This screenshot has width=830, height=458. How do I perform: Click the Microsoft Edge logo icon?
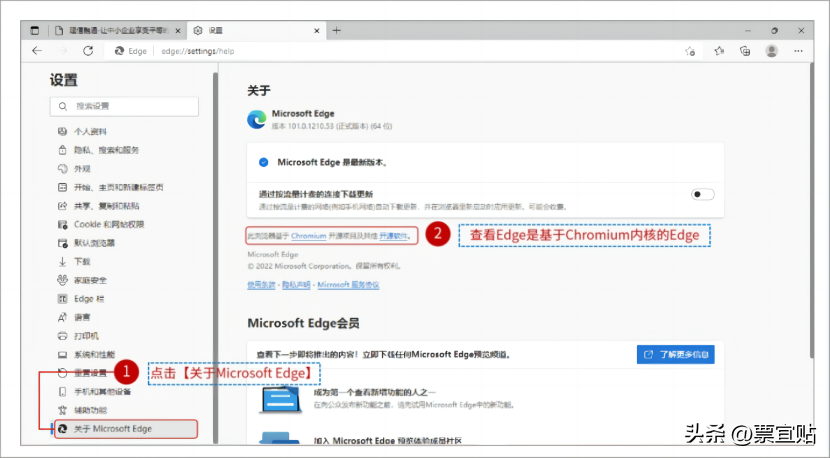(x=257, y=119)
